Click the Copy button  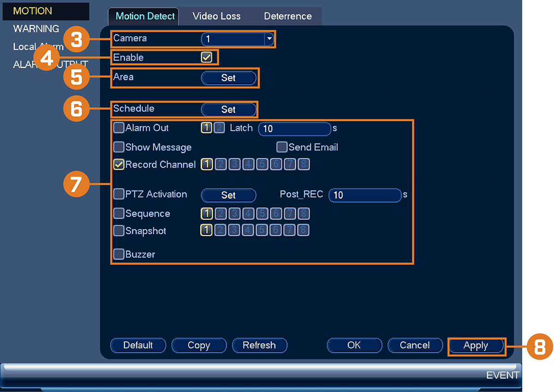pos(199,345)
